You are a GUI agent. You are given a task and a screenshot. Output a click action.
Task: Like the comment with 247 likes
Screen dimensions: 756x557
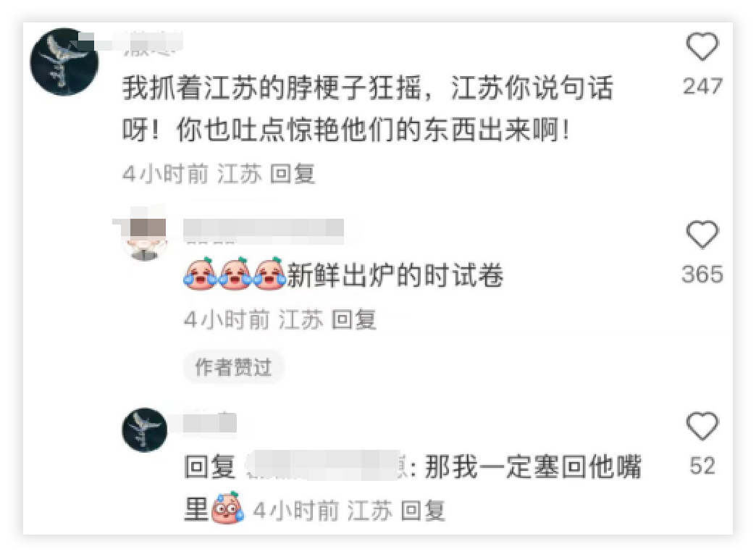702,46
